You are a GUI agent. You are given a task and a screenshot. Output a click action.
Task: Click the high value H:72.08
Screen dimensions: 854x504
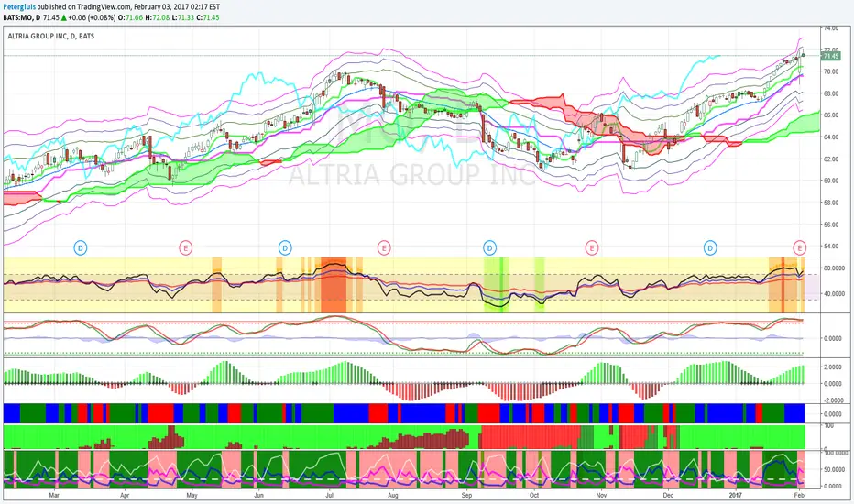[x=158, y=17]
